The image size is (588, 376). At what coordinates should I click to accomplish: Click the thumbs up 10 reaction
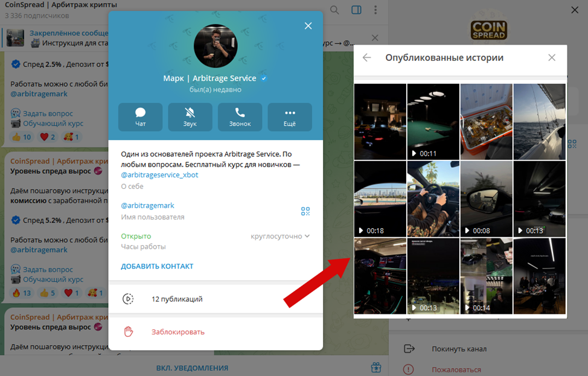coord(21,137)
